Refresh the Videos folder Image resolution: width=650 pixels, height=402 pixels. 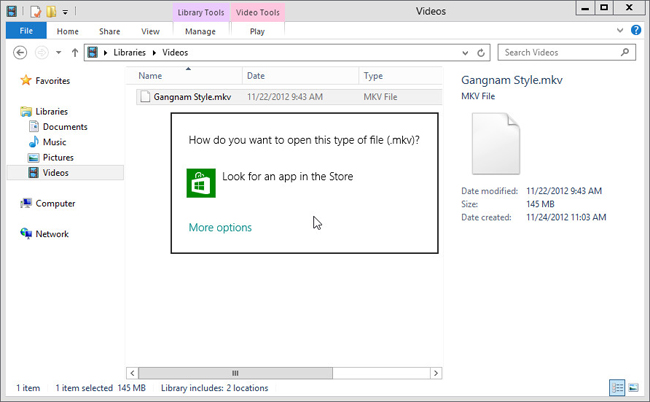(x=481, y=53)
